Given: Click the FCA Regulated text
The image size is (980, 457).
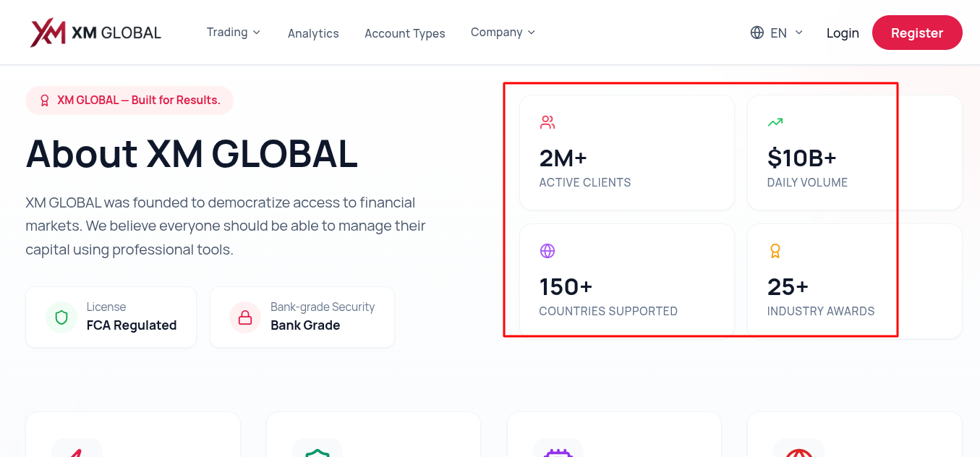Looking at the screenshot, I should tap(132, 325).
